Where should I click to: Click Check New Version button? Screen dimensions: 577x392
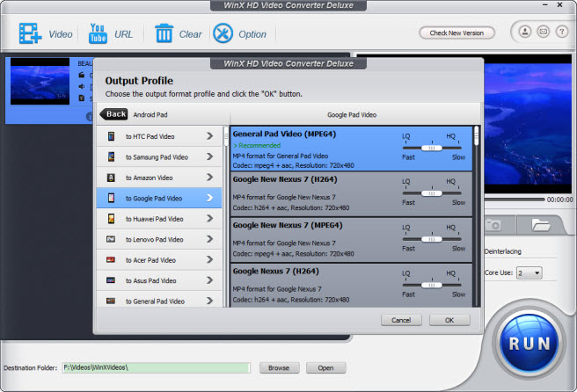[x=456, y=33]
